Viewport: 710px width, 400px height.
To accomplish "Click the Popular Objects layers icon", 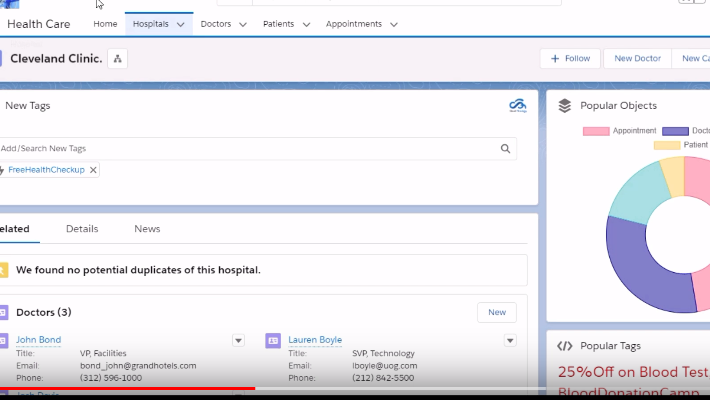I will [x=565, y=106].
